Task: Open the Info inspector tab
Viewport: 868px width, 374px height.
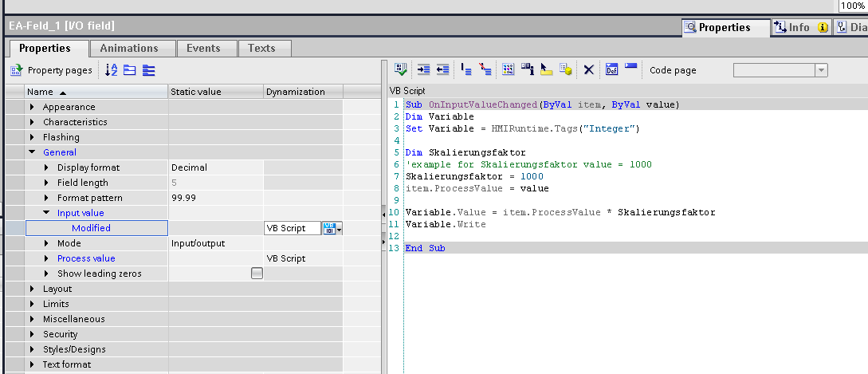Action: [799, 27]
